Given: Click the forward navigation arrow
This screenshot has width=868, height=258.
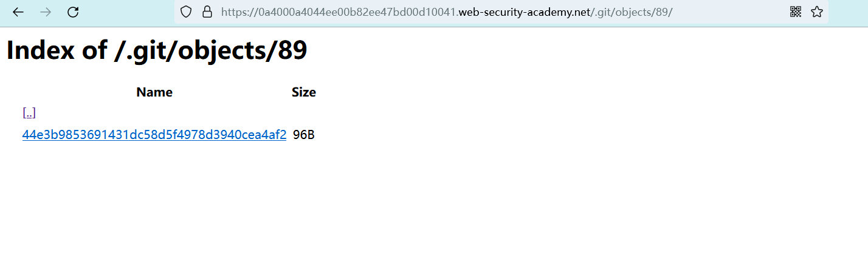Looking at the screenshot, I should pyautogui.click(x=46, y=12).
